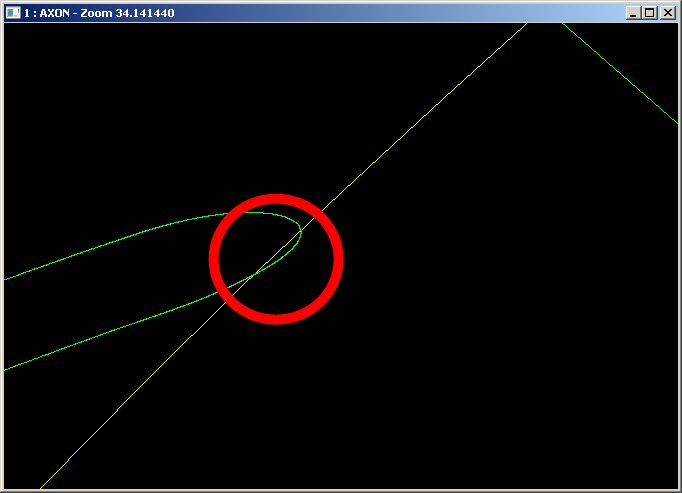Click the 'AXON - Zoom 34.141440' title text
Screen dimensions: 682x493
pos(90,12)
